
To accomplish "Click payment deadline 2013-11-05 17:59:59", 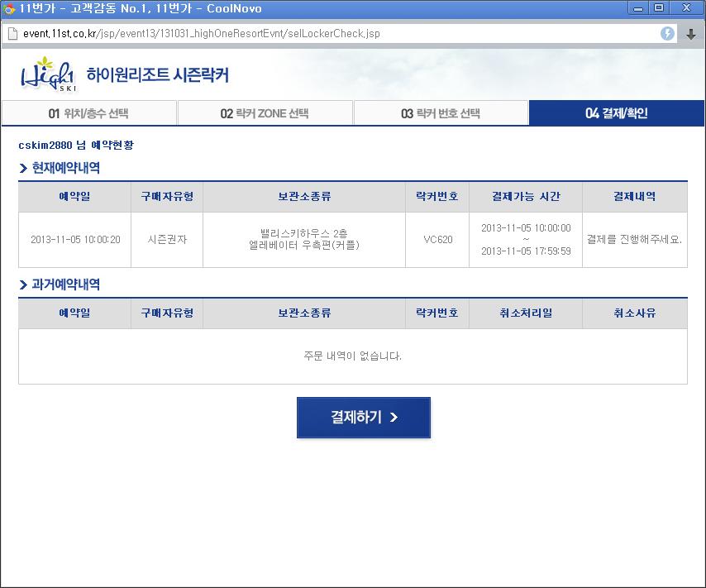I will (526, 251).
